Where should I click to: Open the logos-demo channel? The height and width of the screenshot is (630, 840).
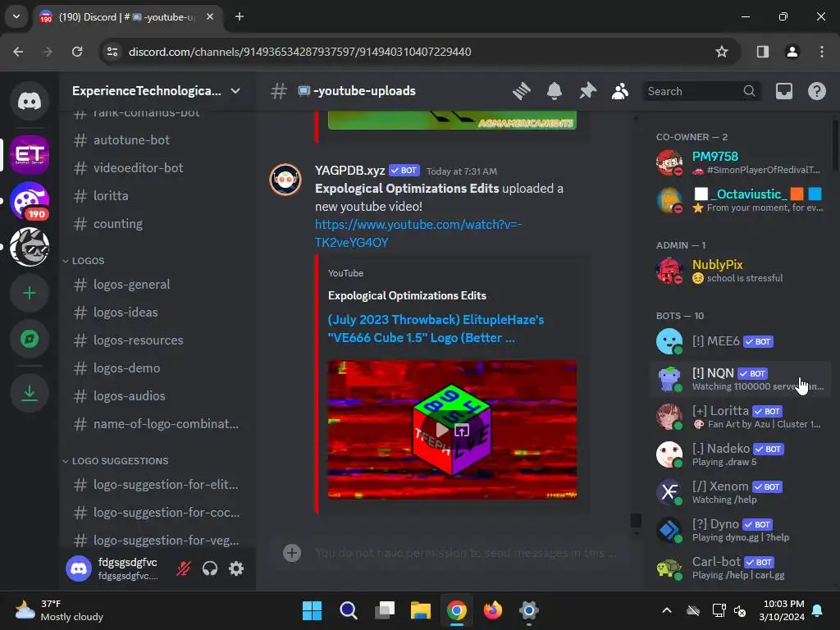coord(157,368)
